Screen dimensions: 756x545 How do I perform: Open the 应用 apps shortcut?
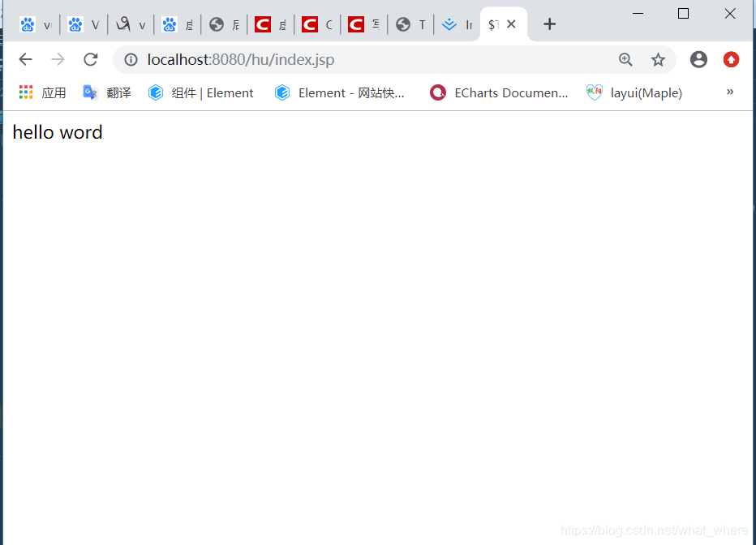point(42,92)
